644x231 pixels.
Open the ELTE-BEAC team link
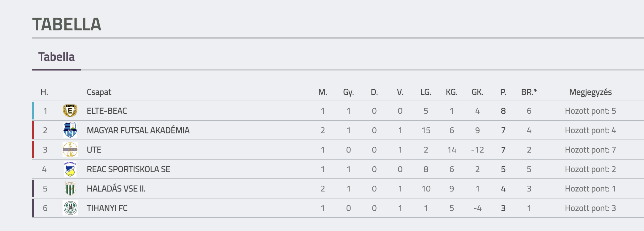107,111
